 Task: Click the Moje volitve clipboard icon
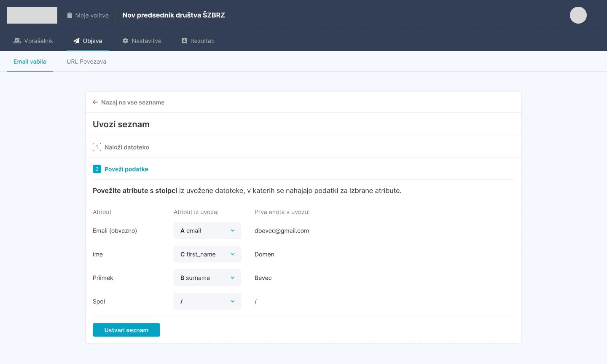point(69,15)
